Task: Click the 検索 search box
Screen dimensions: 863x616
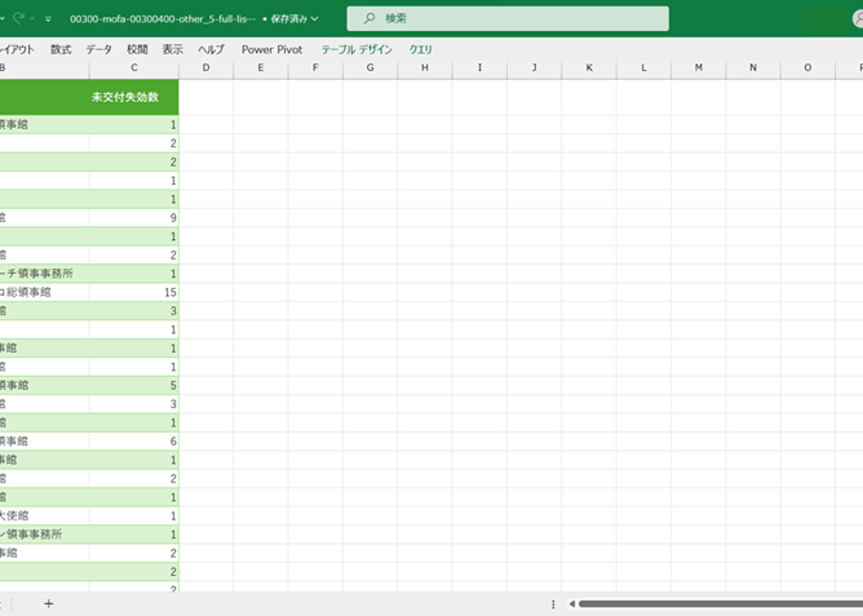Action: (x=507, y=19)
